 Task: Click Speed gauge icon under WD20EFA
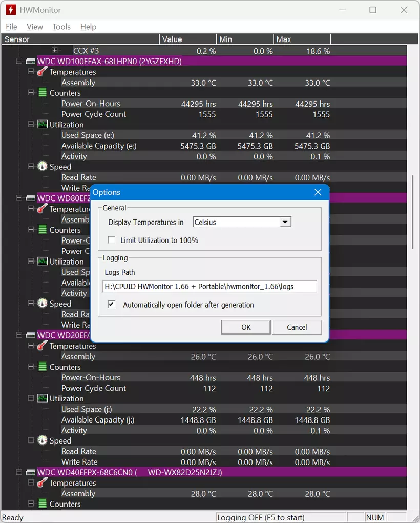click(x=43, y=440)
